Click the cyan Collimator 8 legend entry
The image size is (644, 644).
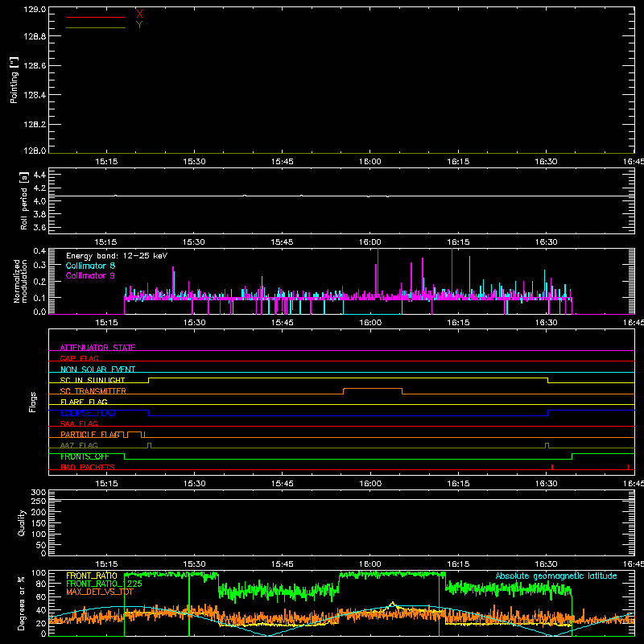[90, 266]
